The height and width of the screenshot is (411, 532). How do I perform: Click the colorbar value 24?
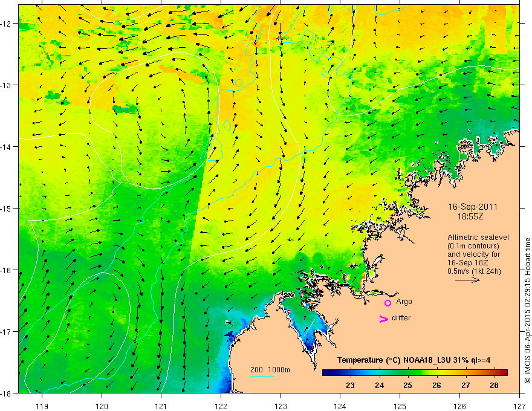coord(379,385)
